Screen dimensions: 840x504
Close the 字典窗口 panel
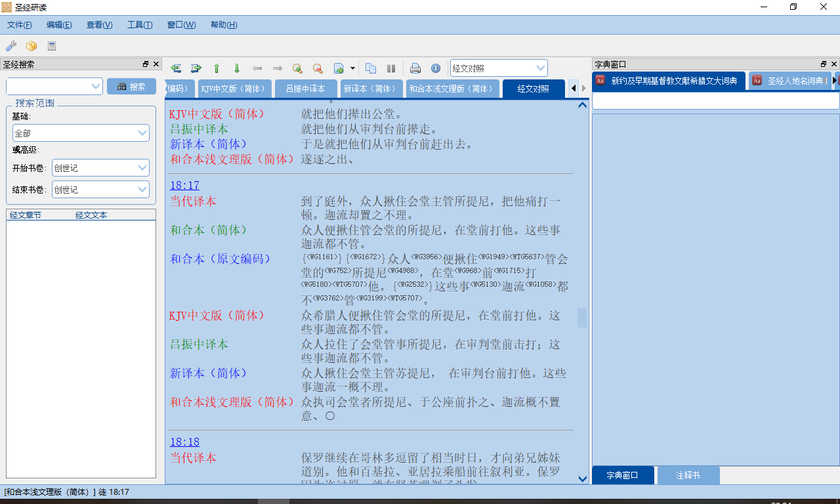tap(834, 64)
